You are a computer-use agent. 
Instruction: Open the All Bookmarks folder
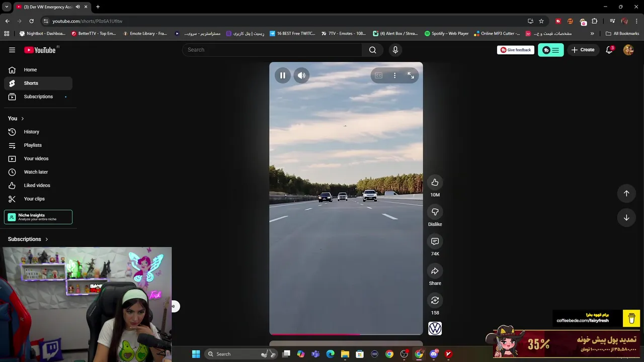pos(622,34)
